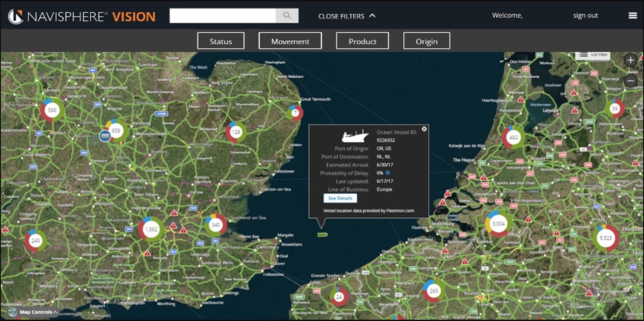Switch to List View
Image resolution: width=644 pixels, height=321 pixels.
(x=593, y=54)
